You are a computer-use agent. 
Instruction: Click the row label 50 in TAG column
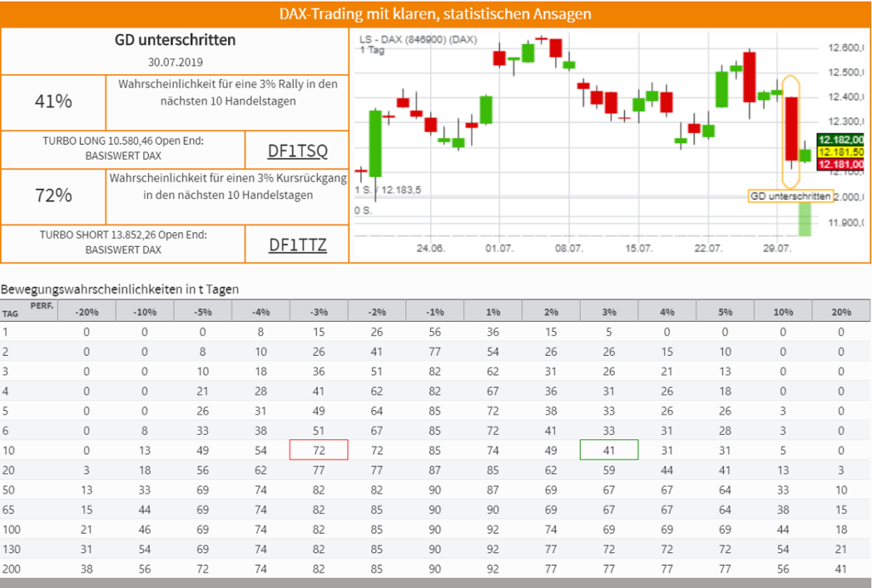pyautogui.click(x=9, y=490)
